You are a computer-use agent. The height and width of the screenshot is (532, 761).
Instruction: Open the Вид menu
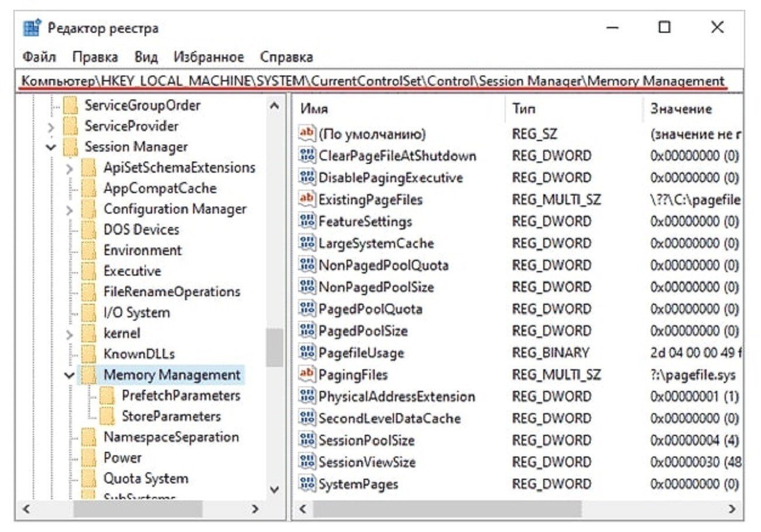click(146, 57)
